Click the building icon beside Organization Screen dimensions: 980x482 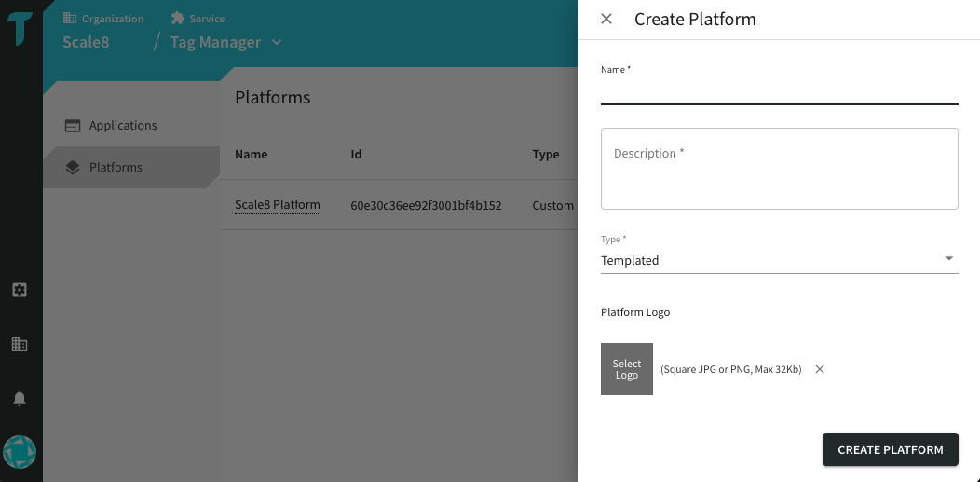[x=70, y=18]
